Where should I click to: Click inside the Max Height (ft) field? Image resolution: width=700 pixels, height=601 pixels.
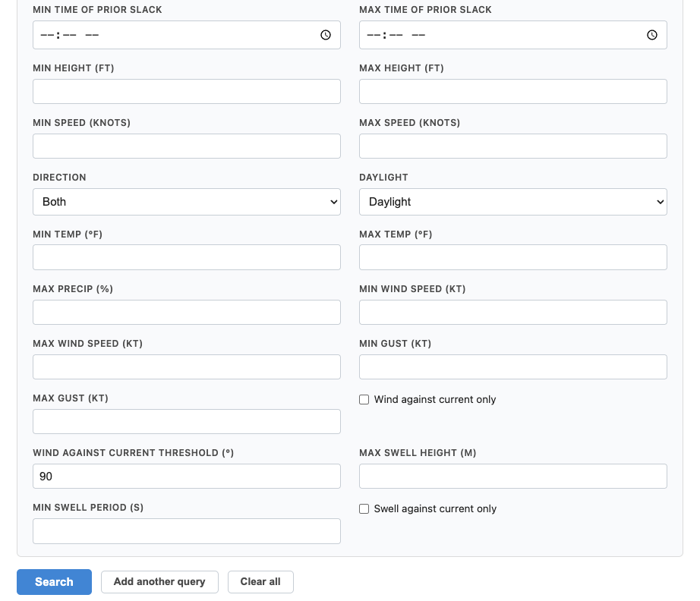[x=512, y=91]
